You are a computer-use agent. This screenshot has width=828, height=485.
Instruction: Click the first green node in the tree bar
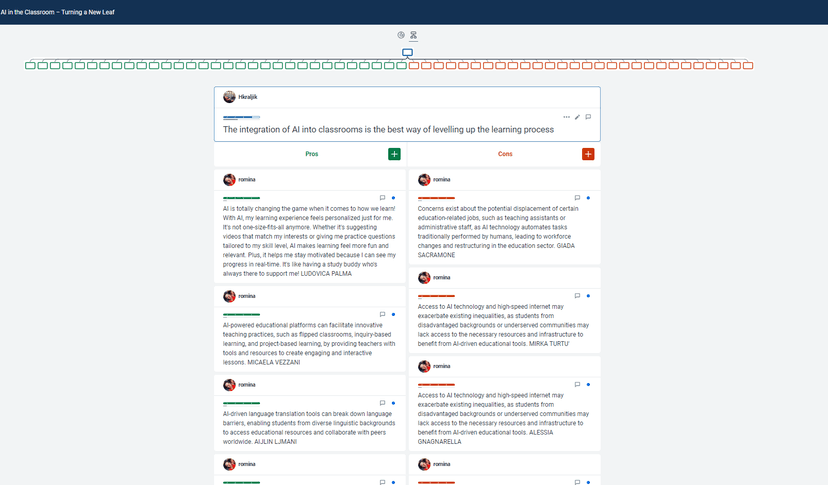click(x=29, y=66)
